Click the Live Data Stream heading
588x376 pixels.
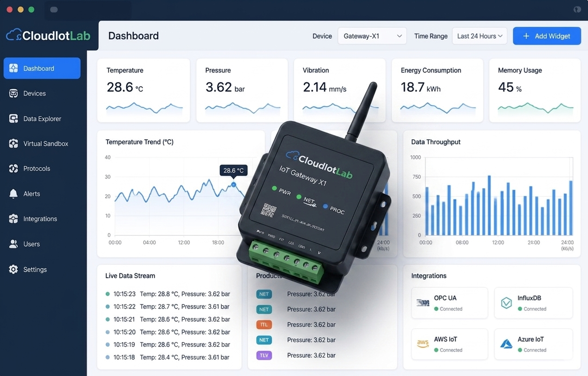130,276
